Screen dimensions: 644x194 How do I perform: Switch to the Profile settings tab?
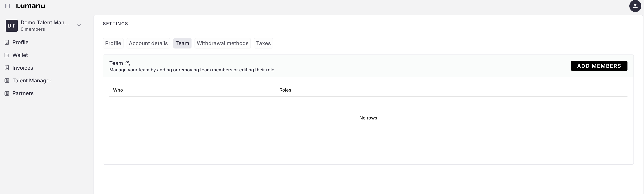[113, 43]
